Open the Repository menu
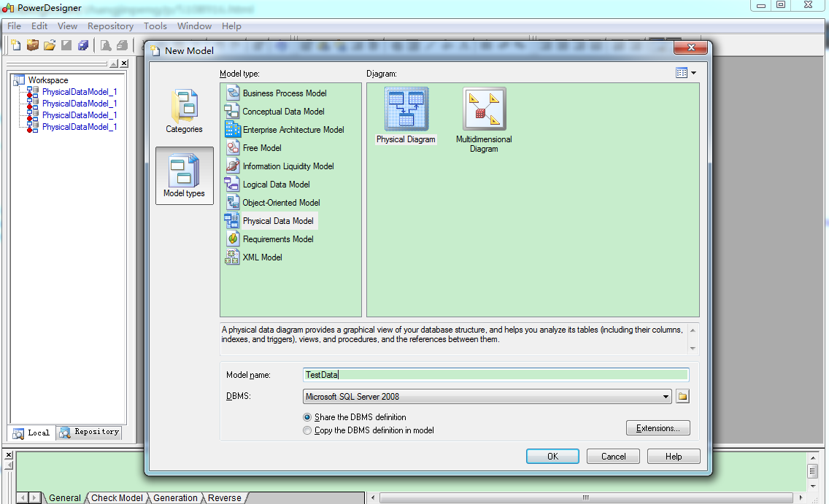 tap(110, 26)
